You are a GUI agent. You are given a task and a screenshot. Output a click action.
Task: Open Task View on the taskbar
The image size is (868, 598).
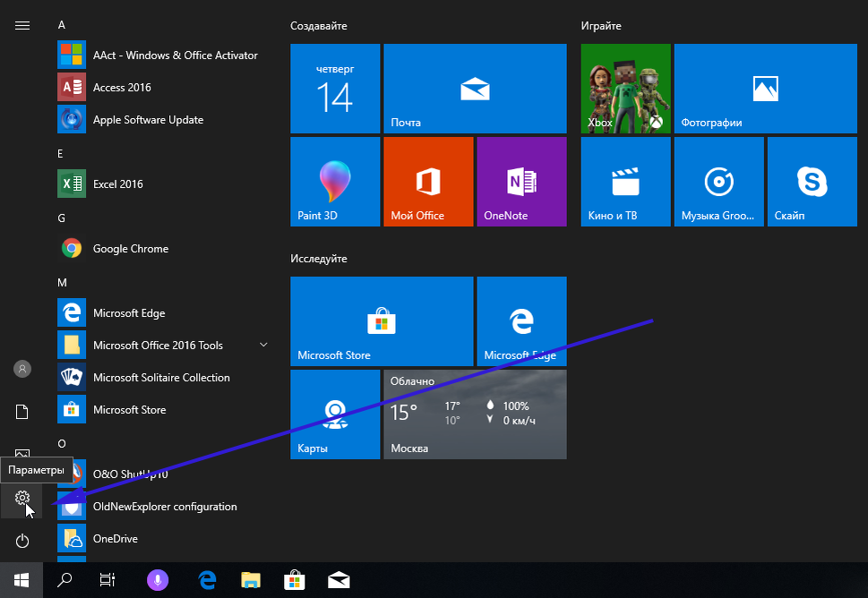[x=107, y=580]
